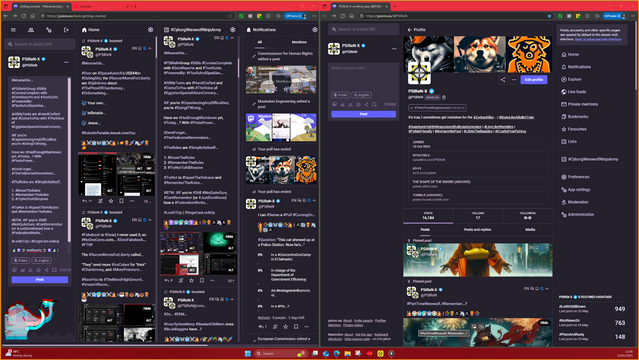Add a content warning in the profile-page composer
This screenshot has height=360, width=639.
(x=350, y=104)
